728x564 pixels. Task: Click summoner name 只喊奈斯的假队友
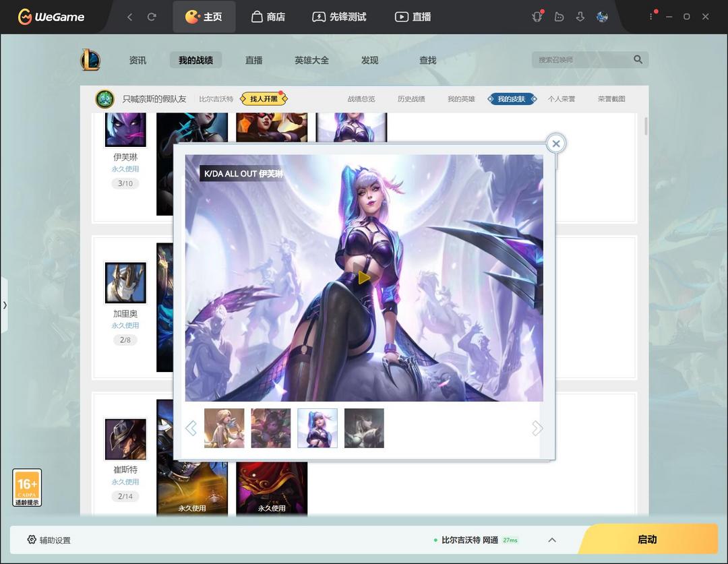154,99
